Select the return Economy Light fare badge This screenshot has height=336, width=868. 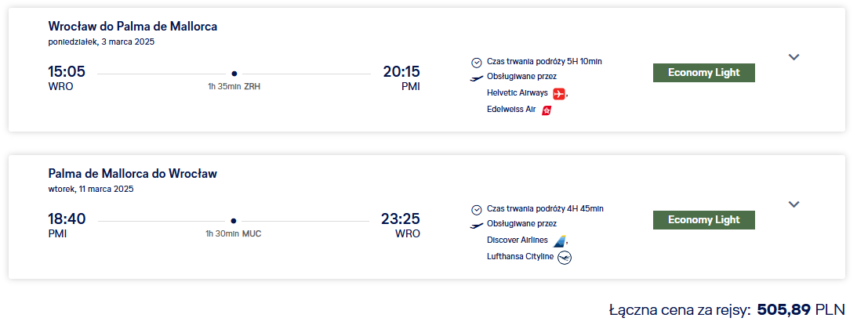pyautogui.click(x=703, y=220)
